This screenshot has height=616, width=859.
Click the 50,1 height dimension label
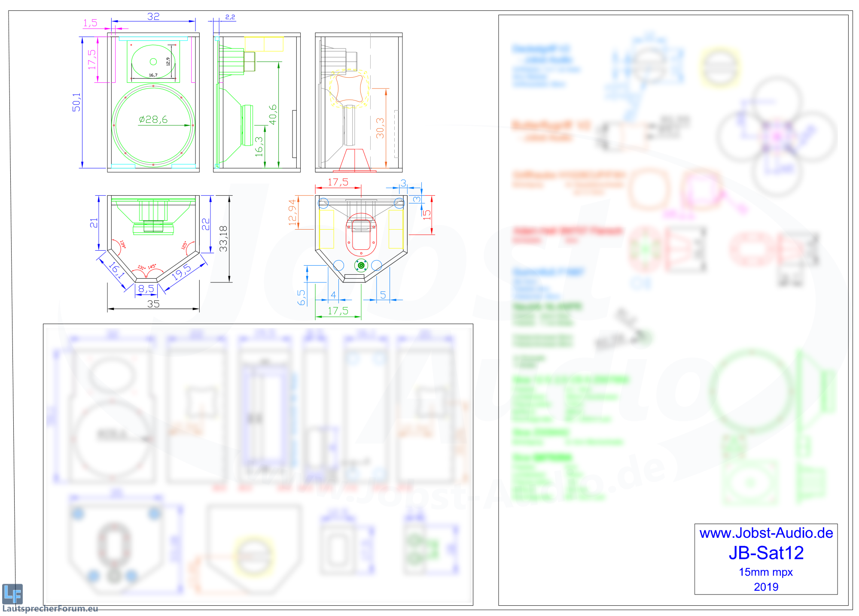click(x=76, y=102)
